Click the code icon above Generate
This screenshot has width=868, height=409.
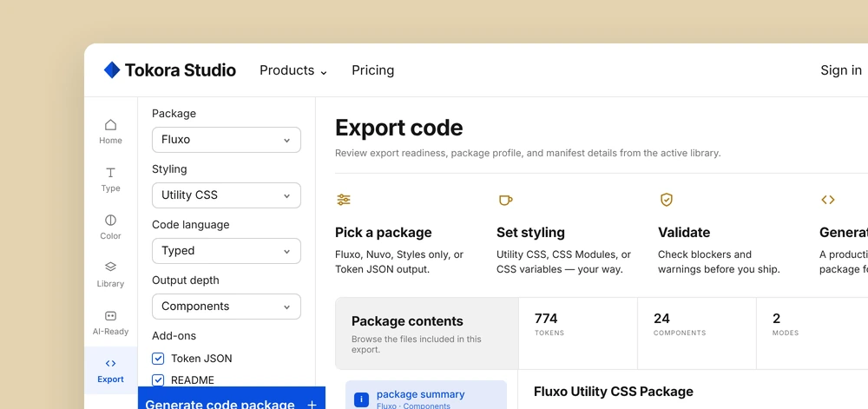[x=828, y=200]
